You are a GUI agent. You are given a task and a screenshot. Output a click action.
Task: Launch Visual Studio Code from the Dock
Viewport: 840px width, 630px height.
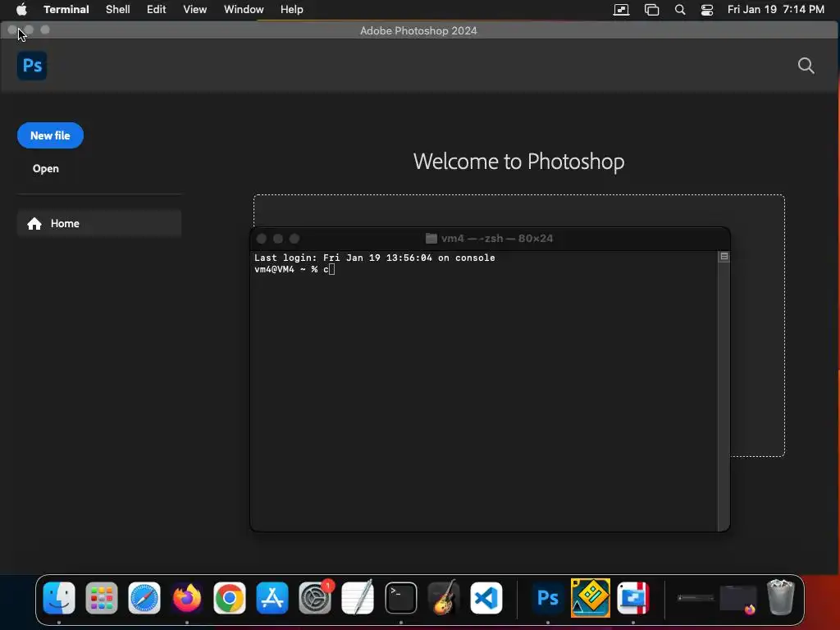coord(486,598)
